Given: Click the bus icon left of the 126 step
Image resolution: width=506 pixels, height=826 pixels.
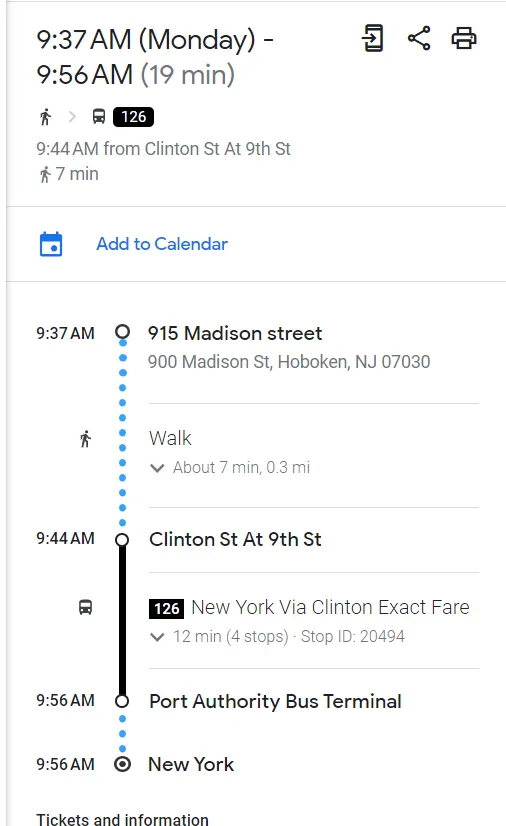Looking at the screenshot, I should 85,607.
